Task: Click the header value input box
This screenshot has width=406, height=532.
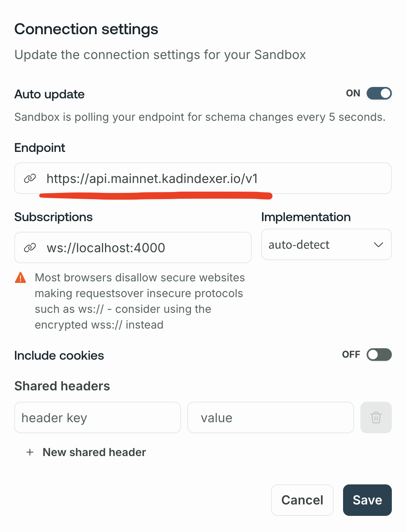Action: [x=271, y=417]
